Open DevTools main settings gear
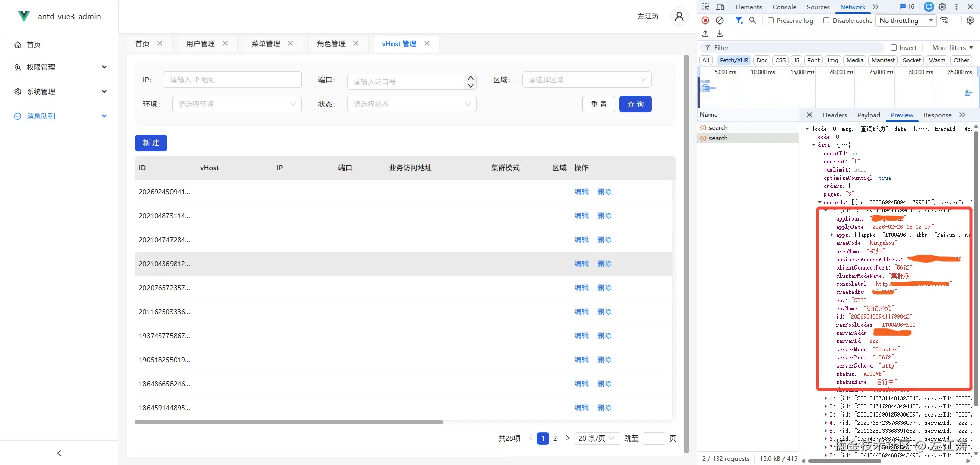Image resolution: width=980 pixels, height=465 pixels. pyautogui.click(x=942, y=7)
